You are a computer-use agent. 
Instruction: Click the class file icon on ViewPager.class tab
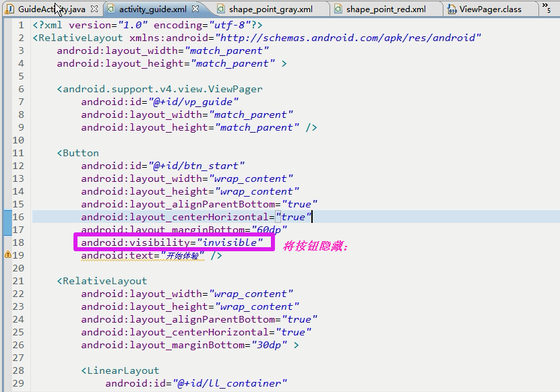tap(452, 9)
